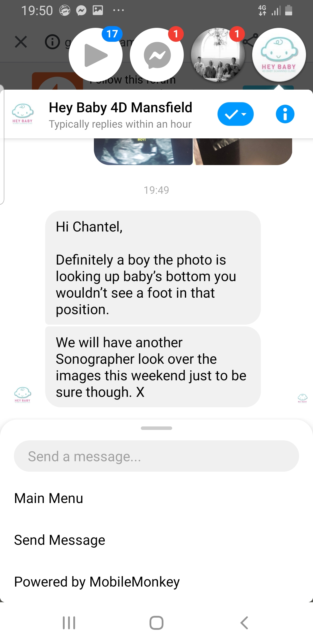Tap Powered by MobileMonkey link

pos(97,582)
